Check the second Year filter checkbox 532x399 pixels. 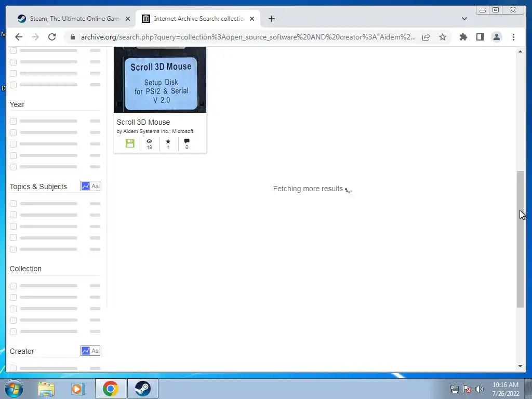click(x=13, y=132)
